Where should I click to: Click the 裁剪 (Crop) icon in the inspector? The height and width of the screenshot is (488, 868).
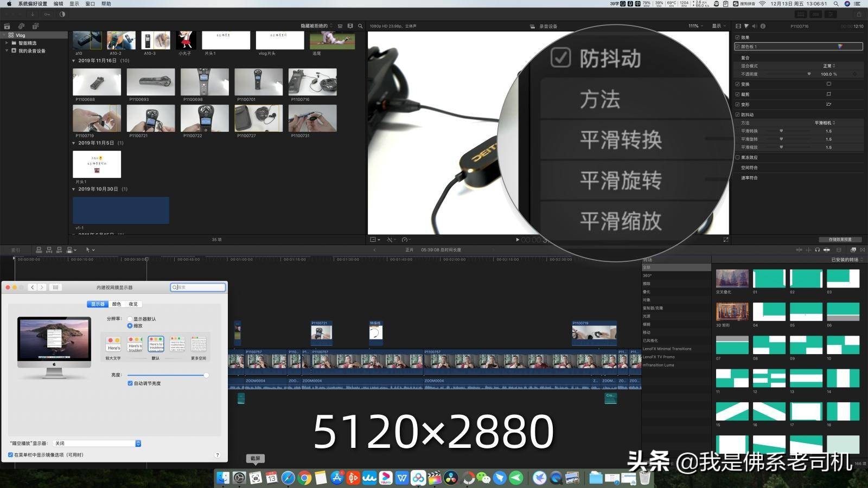(x=829, y=94)
